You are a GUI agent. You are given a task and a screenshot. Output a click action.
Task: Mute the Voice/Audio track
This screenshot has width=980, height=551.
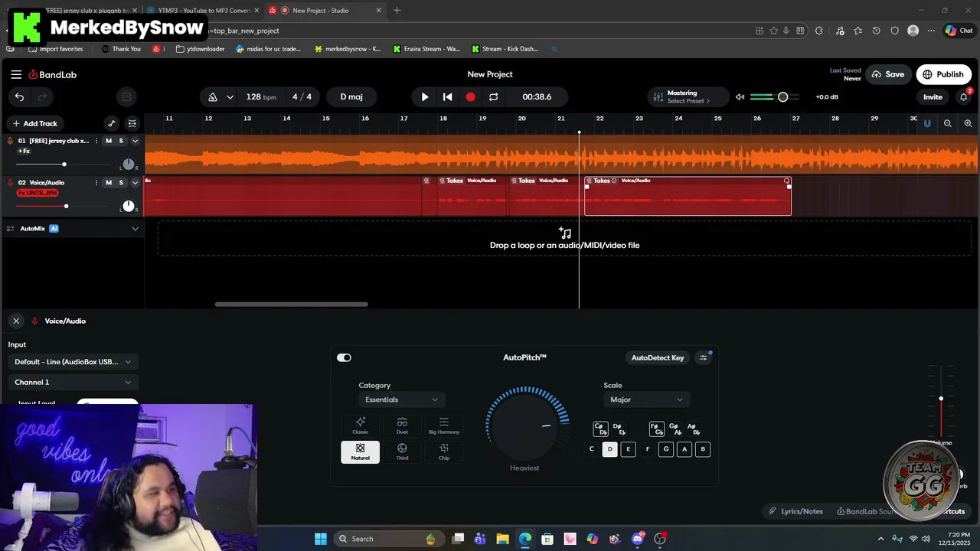coord(109,182)
